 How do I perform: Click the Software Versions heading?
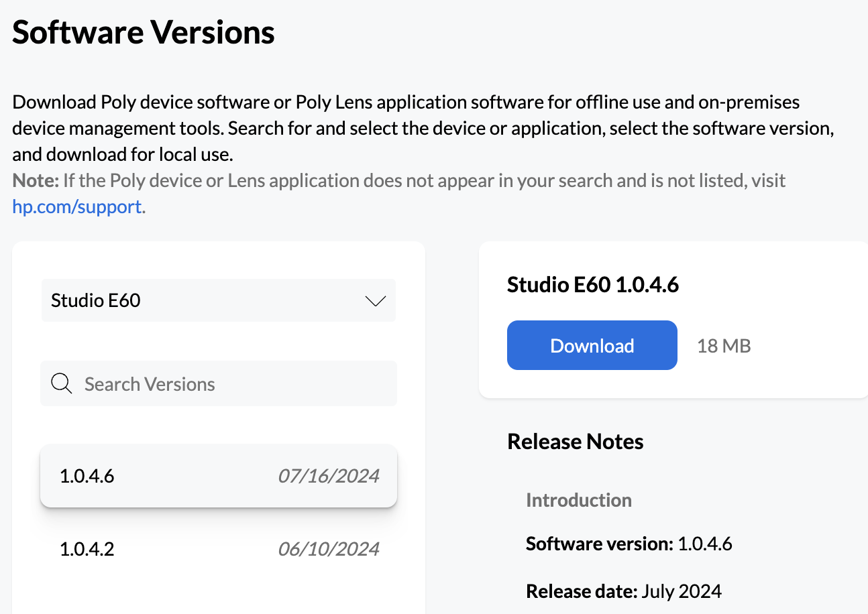pos(142,32)
